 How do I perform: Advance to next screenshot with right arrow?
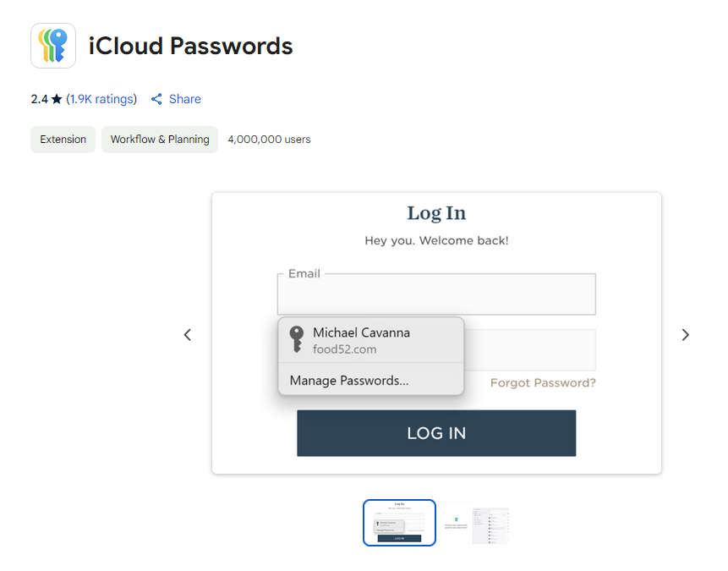pos(685,335)
